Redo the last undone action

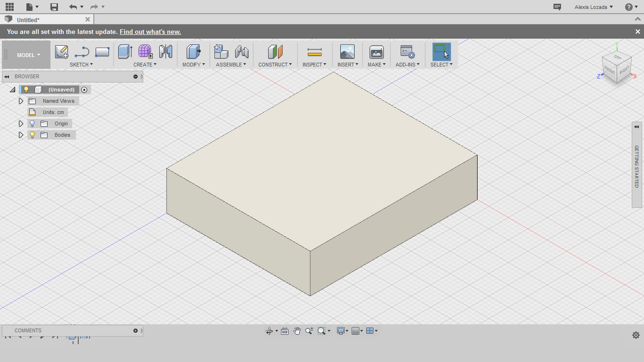[94, 7]
